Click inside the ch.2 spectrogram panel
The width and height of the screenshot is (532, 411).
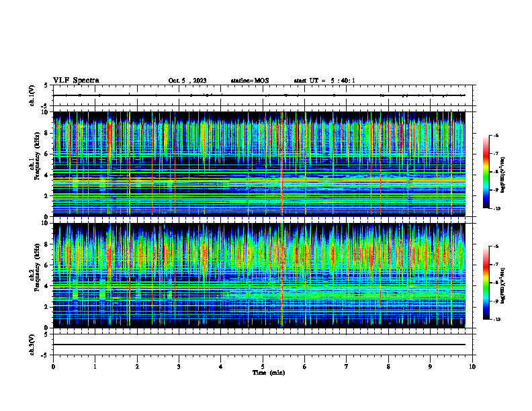click(x=259, y=275)
